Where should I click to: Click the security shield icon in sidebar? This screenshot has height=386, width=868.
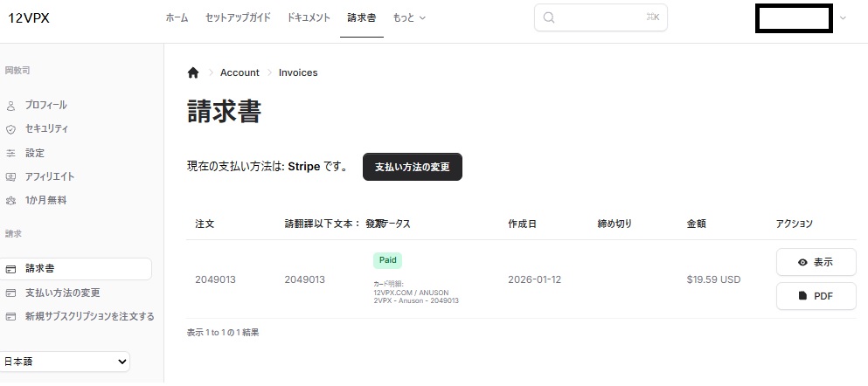[x=11, y=129]
